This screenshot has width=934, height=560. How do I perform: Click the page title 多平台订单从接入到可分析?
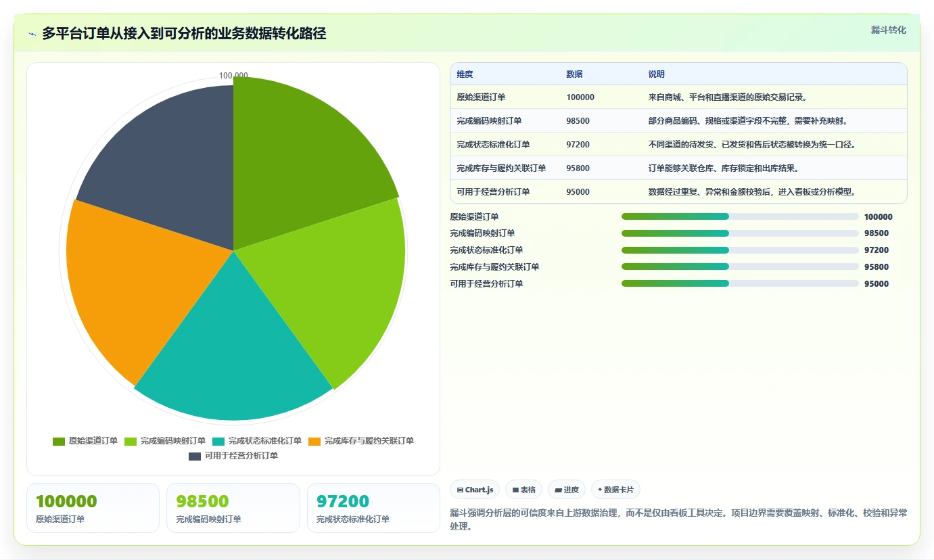pyautogui.click(x=184, y=34)
